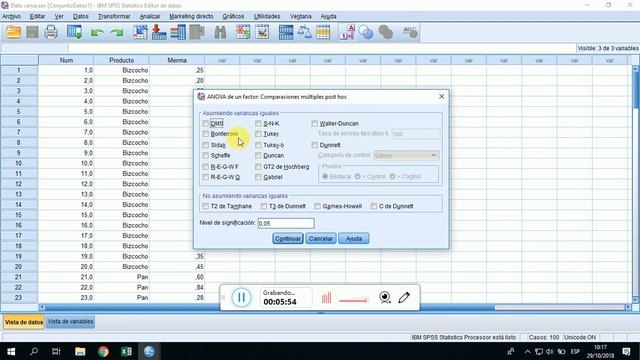Viewport: 640px width, 360px height.
Task: Click the Ayuda dialog button
Action: 353,238
